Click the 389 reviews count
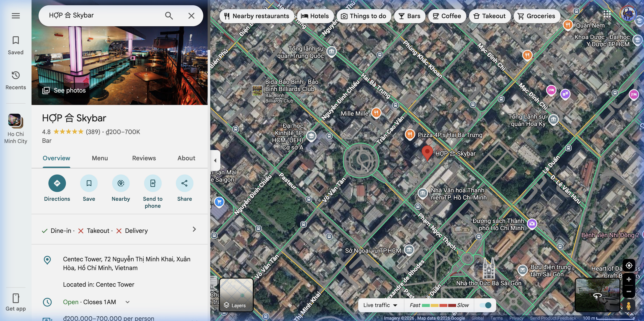 [x=93, y=132]
